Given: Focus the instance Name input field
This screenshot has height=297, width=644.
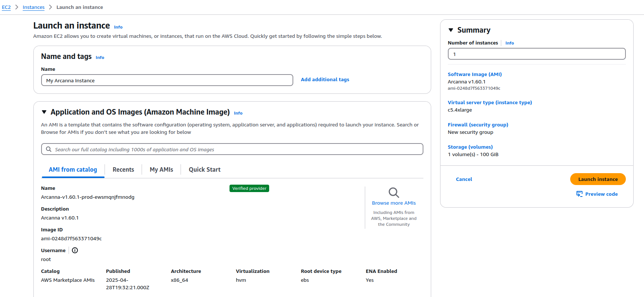Looking at the screenshot, I should [x=167, y=80].
